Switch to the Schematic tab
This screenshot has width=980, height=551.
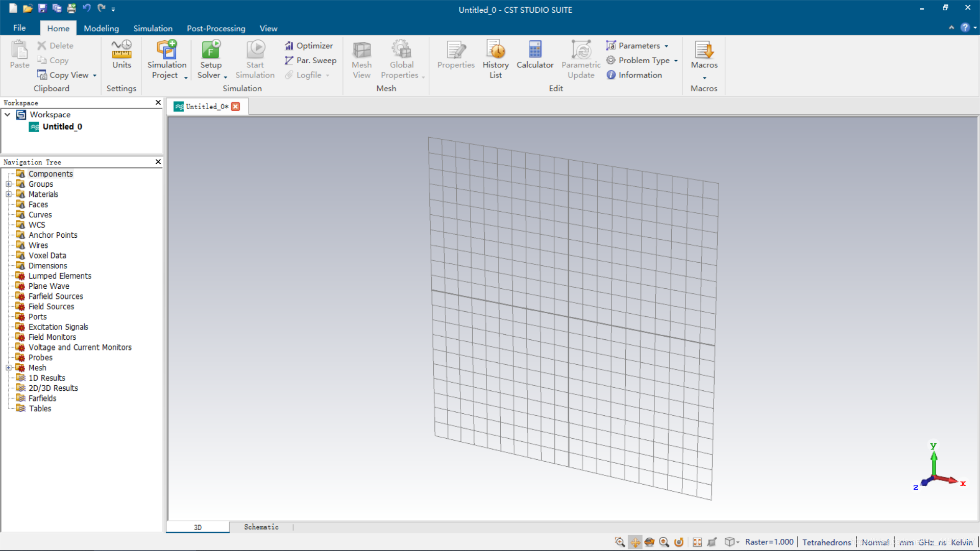pos(261,527)
